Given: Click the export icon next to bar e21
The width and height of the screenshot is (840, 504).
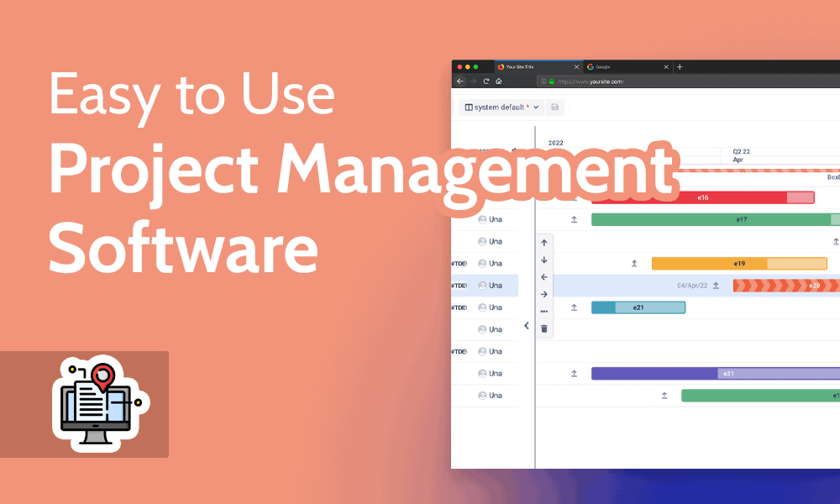Looking at the screenshot, I should (x=574, y=307).
